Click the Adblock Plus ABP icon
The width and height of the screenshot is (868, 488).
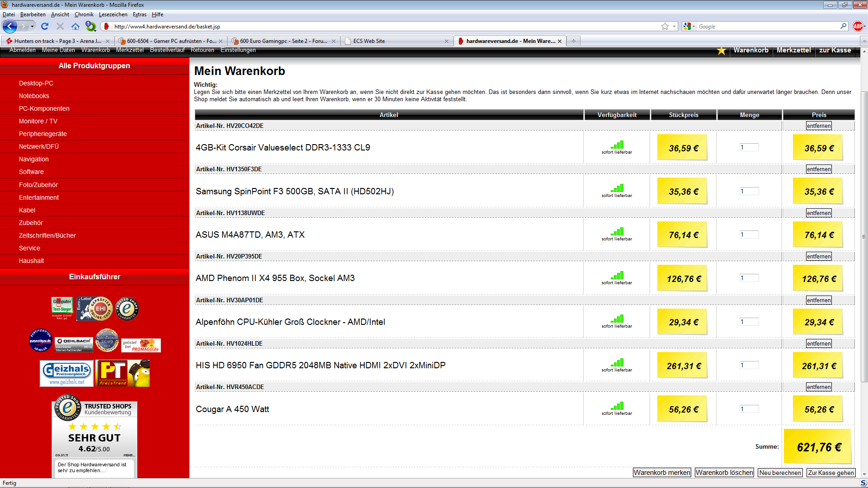click(858, 26)
